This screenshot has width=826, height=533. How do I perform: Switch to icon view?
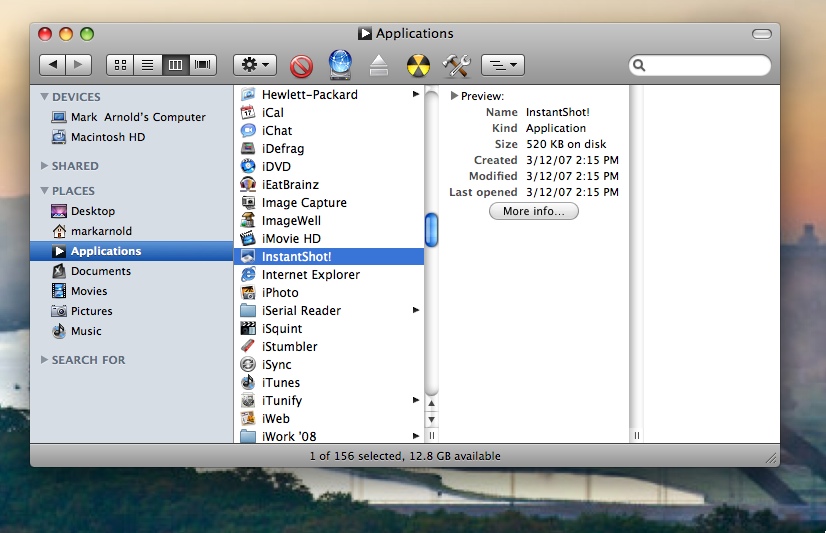coord(120,65)
